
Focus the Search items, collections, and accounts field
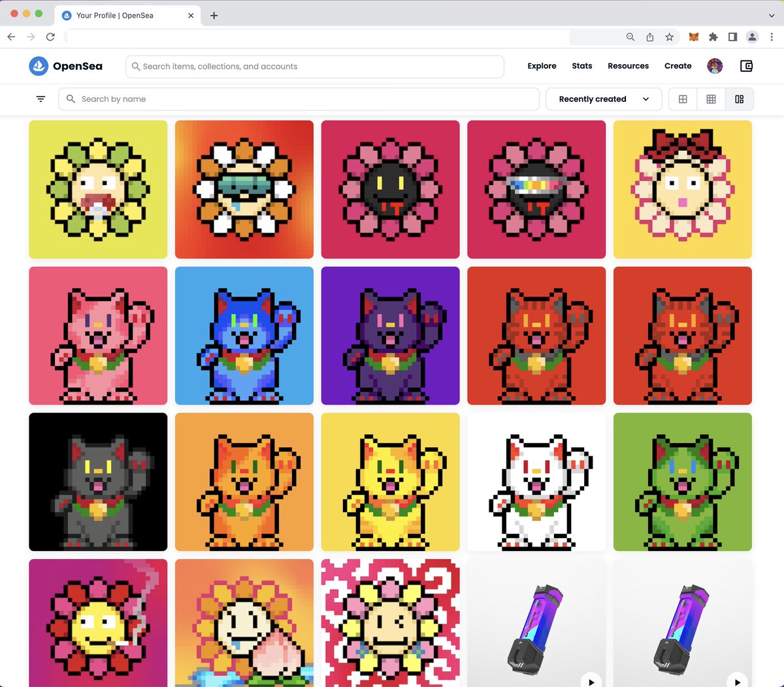point(315,67)
